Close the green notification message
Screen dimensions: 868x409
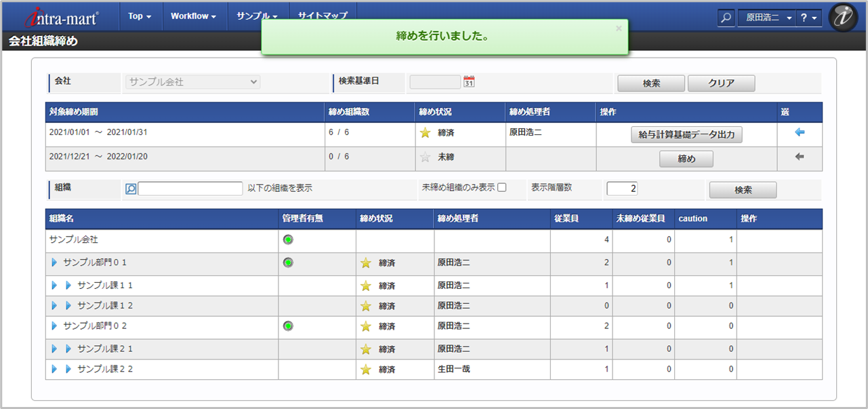coord(618,28)
